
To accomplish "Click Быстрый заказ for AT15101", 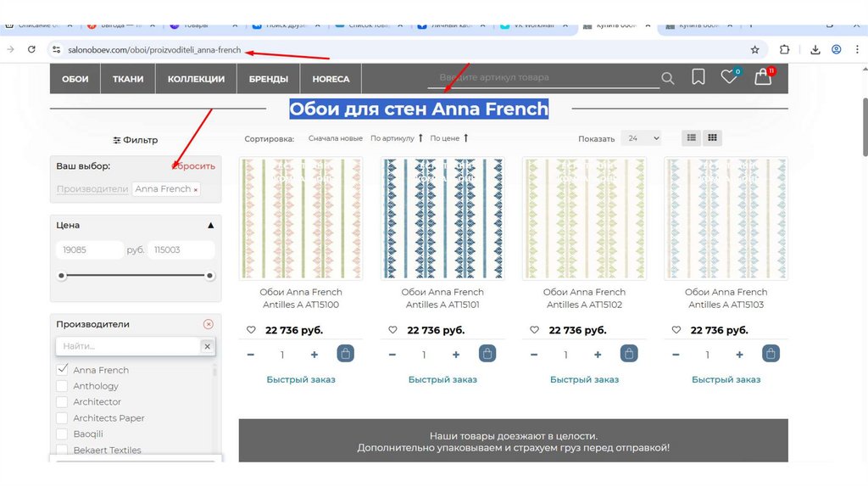I will (x=442, y=379).
